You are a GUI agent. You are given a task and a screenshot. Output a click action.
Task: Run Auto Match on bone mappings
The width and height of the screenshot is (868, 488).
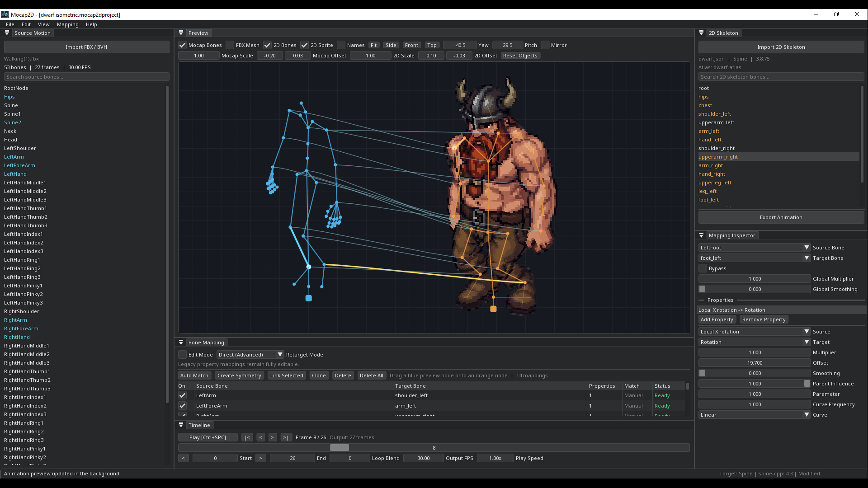pyautogui.click(x=194, y=375)
